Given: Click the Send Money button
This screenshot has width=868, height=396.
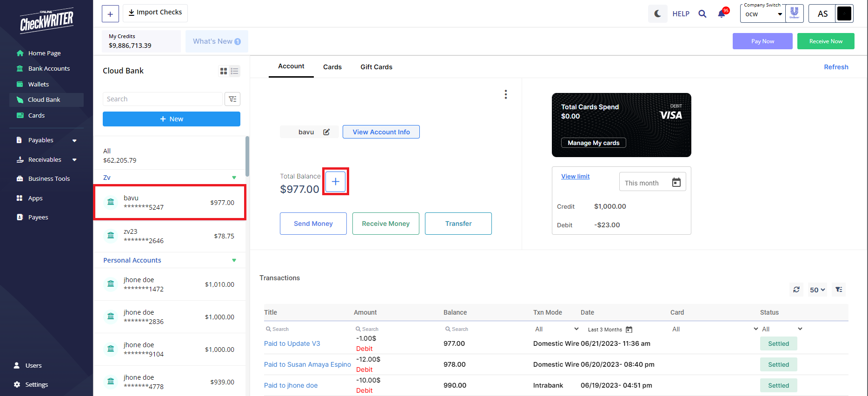Looking at the screenshot, I should pos(313,224).
